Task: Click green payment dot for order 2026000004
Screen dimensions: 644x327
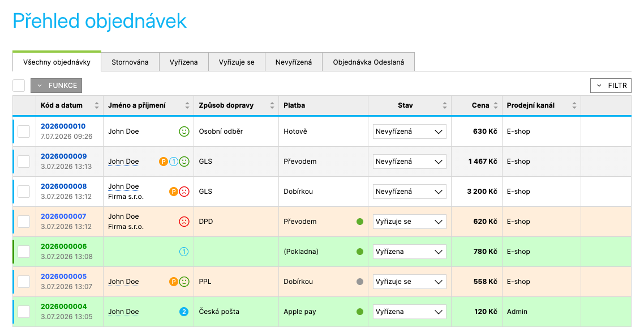Action: coord(360,311)
